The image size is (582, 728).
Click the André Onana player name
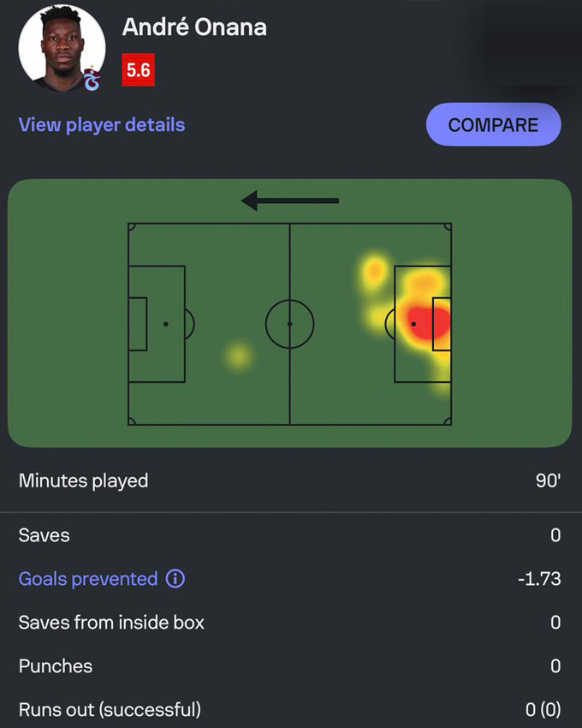[x=194, y=27]
